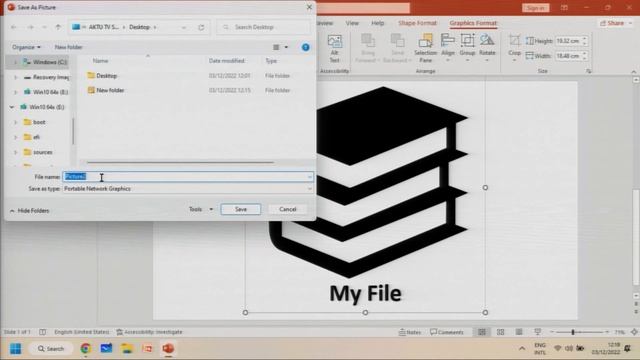The image size is (640, 360).
Task: Open File Explorer from taskbar
Action: [x=127, y=349]
